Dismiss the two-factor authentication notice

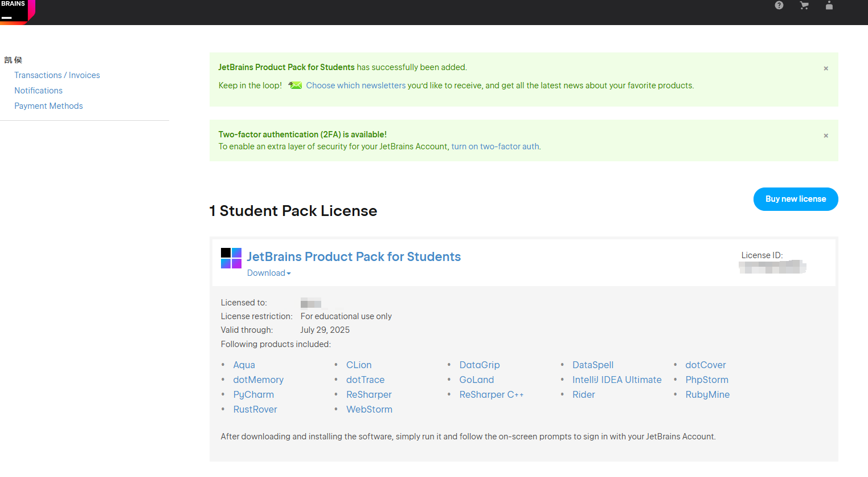tap(826, 136)
